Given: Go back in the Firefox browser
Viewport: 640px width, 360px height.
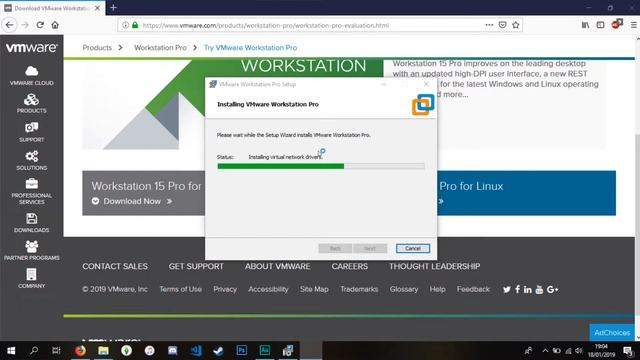Looking at the screenshot, I should (9, 25).
